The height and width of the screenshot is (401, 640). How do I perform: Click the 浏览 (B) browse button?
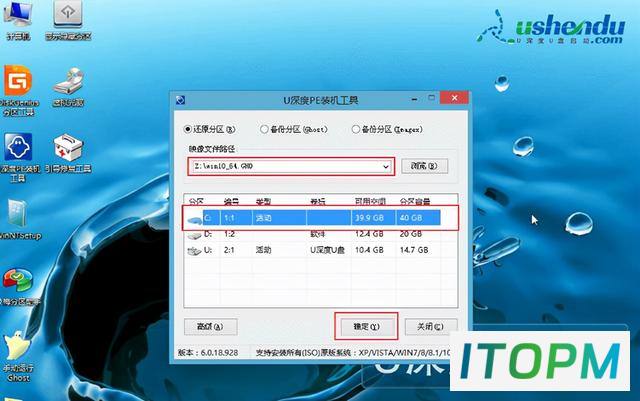point(424,166)
